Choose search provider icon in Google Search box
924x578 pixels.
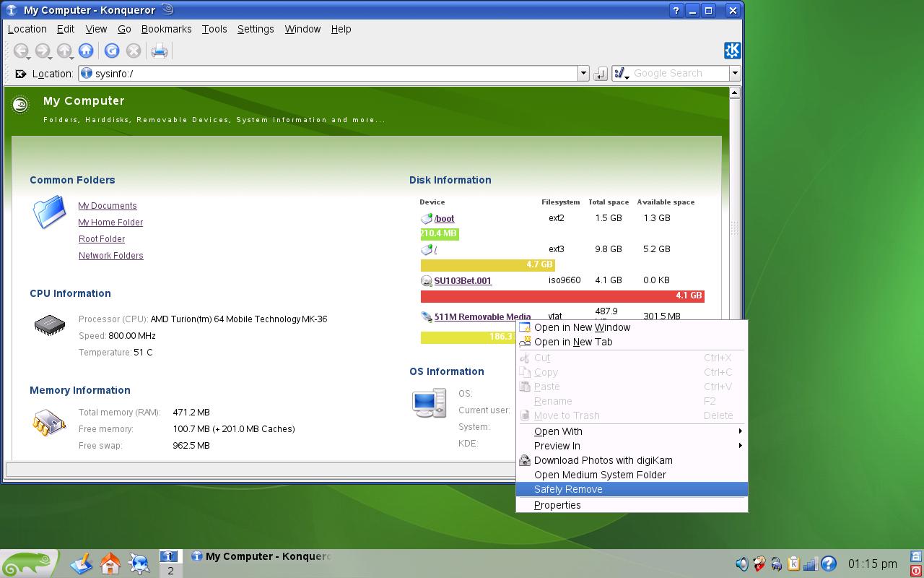(621, 73)
